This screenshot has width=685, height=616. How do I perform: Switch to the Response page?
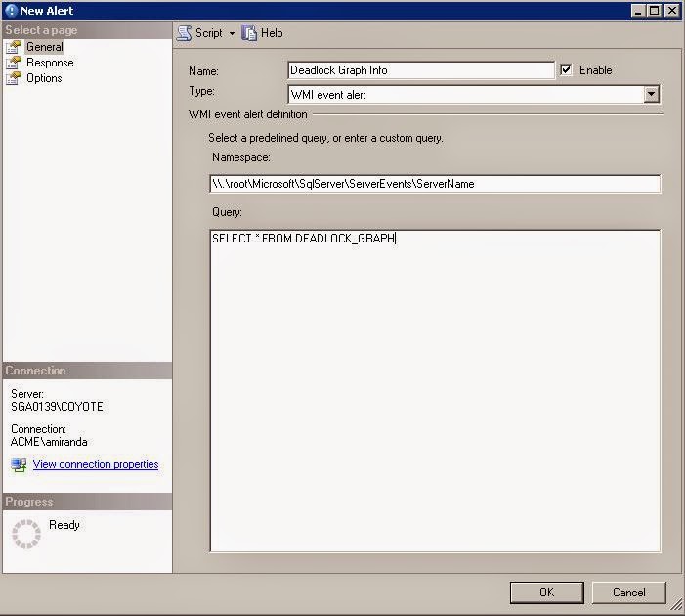coord(50,63)
